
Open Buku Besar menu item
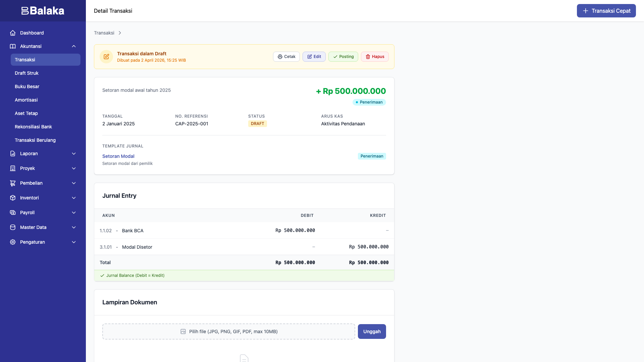point(27,86)
